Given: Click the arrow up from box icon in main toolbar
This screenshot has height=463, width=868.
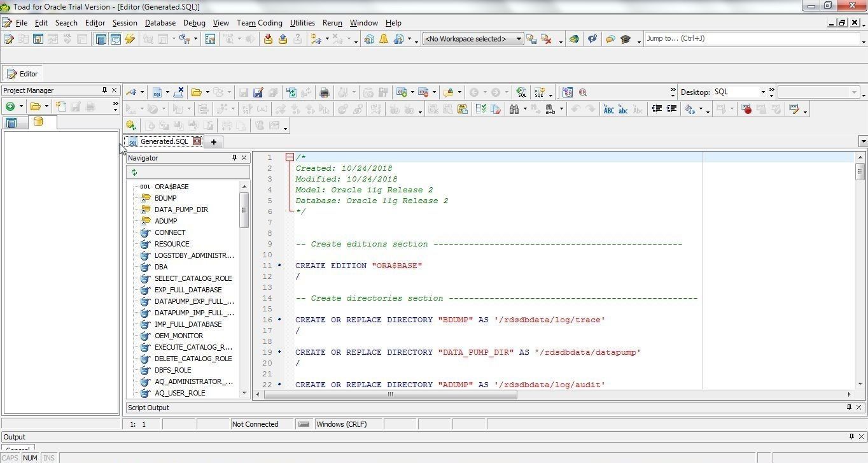Looking at the screenshot, I should [283, 39].
